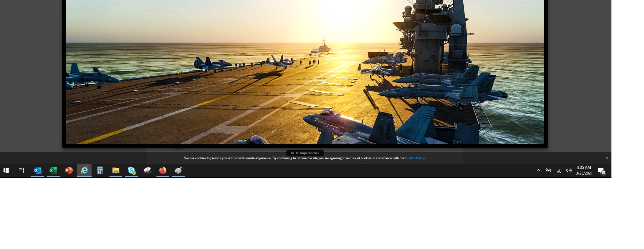The height and width of the screenshot is (249, 644).
Task: Dismiss the cookie notice banner
Action: (x=607, y=158)
